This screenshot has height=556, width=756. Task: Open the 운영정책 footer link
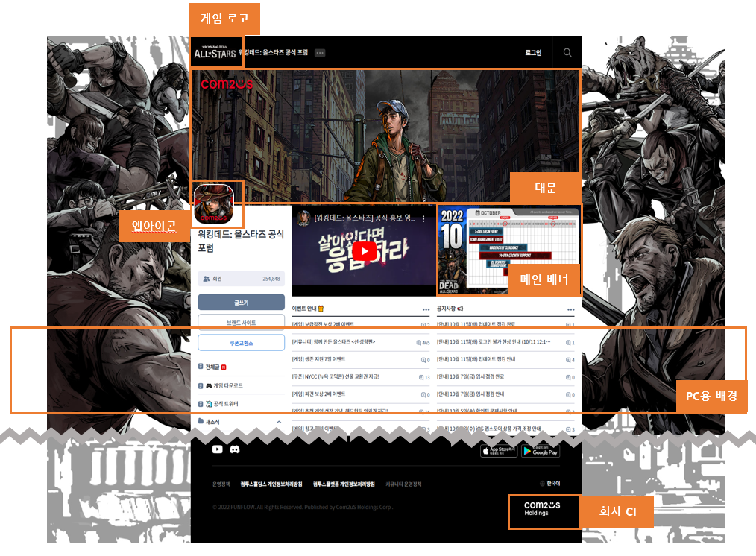click(221, 484)
